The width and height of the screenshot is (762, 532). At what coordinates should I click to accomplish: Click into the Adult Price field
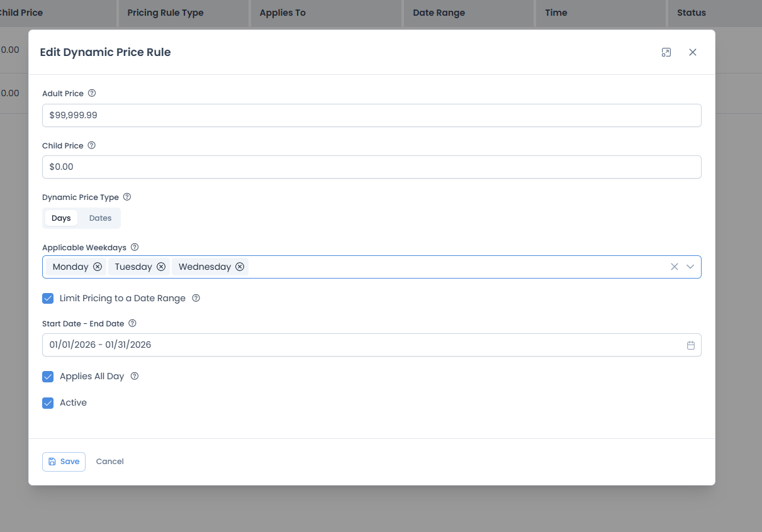371,115
